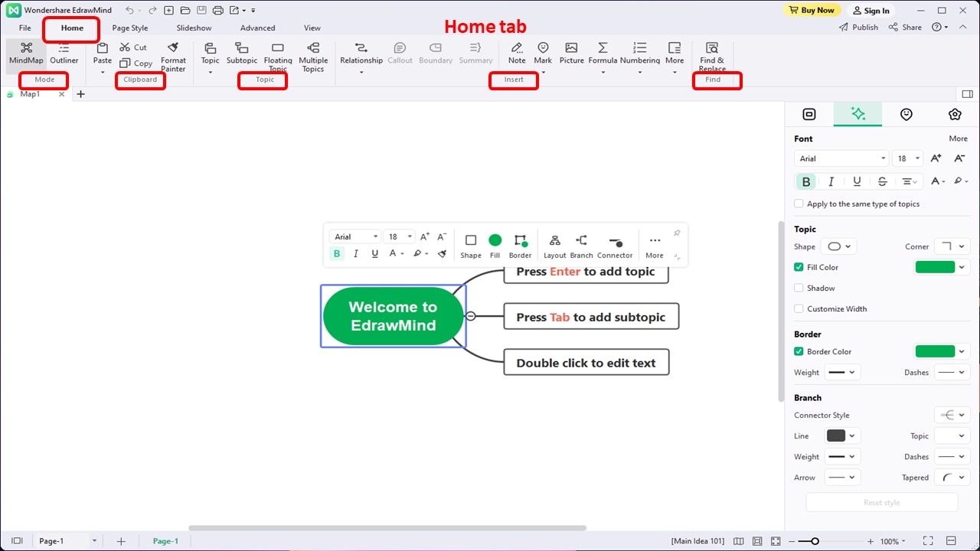Open the style tab in right panel
The width and height of the screenshot is (980, 551).
[x=857, y=114]
